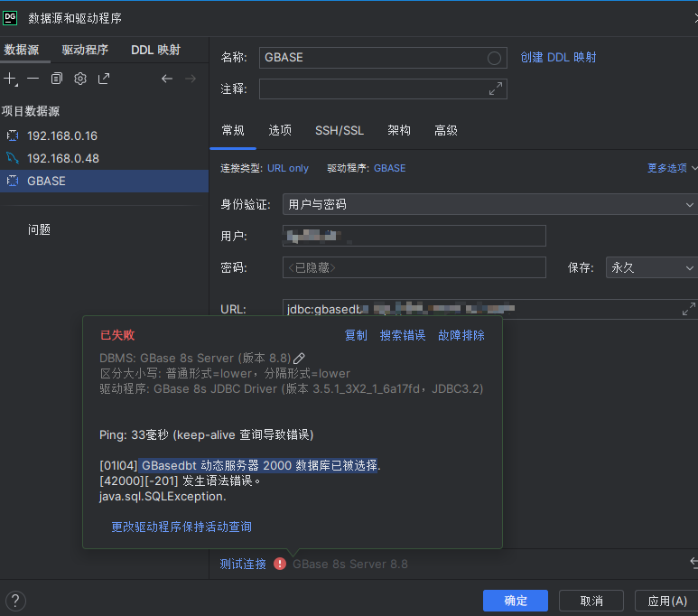Click the highlighted GBasedbt error message
Image resolution: width=698 pixels, height=616 pixels.
pos(259,465)
